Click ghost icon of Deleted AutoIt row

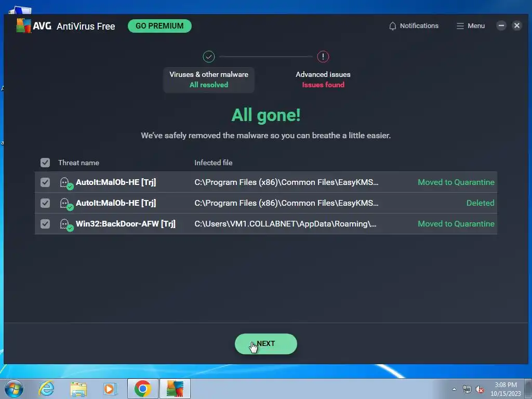[x=66, y=204]
